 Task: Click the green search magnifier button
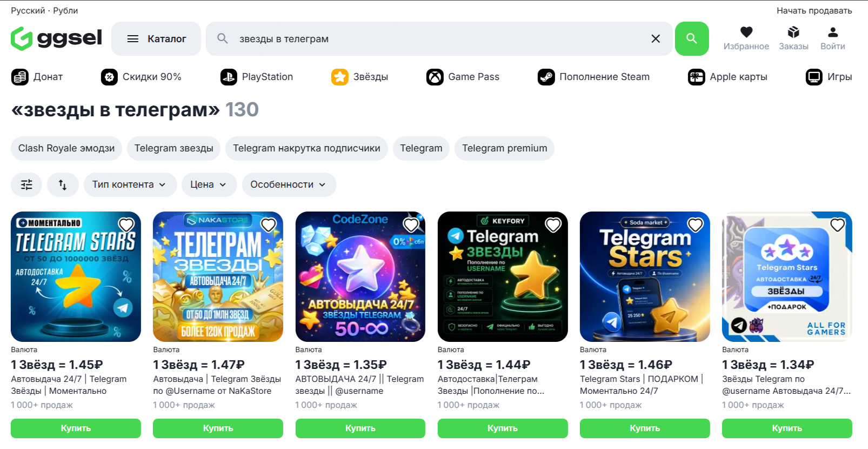(692, 38)
